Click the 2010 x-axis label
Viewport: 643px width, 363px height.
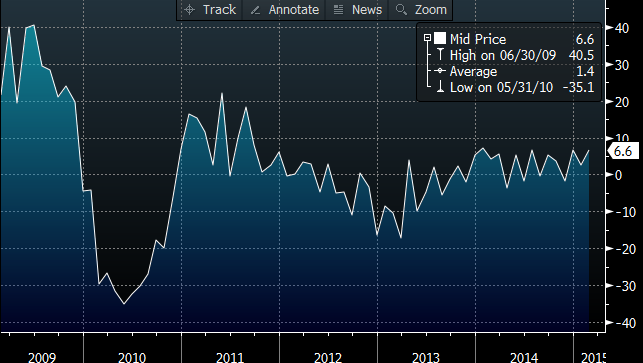click(x=132, y=357)
